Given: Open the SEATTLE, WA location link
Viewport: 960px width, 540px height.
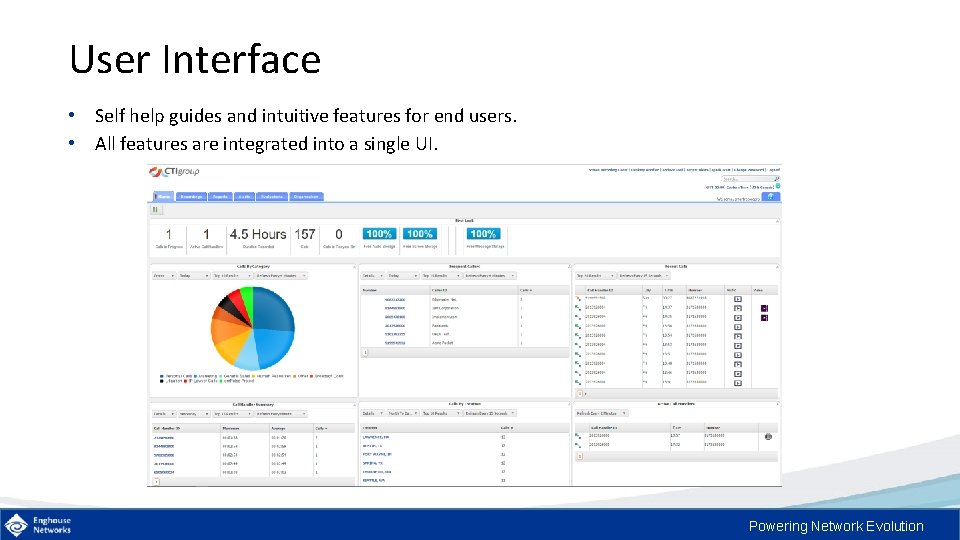Looking at the screenshot, I should tap(373, 481).
